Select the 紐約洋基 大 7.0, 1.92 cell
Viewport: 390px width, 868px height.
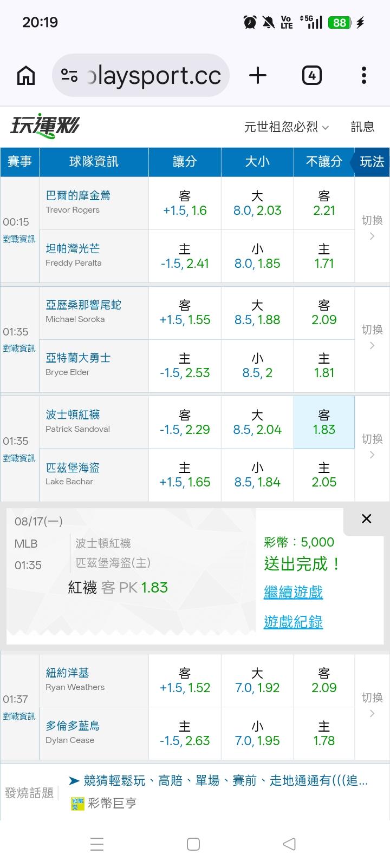click(x=257, y=680)
